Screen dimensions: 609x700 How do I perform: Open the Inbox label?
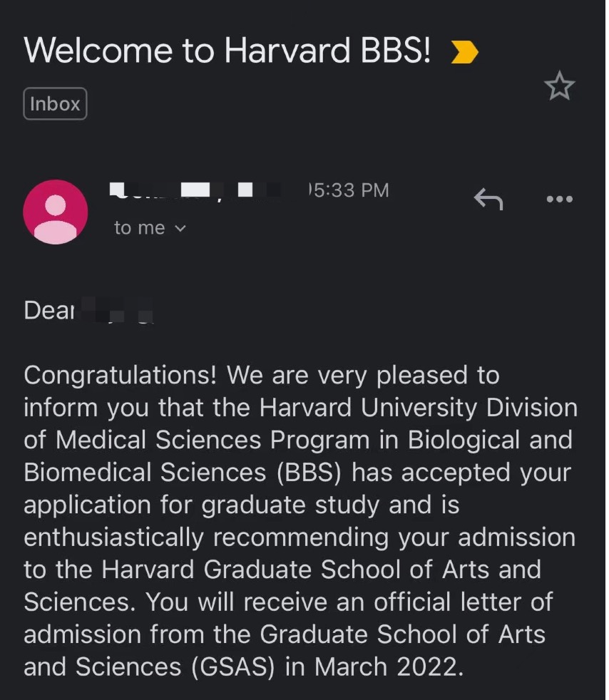pos(55,104)
